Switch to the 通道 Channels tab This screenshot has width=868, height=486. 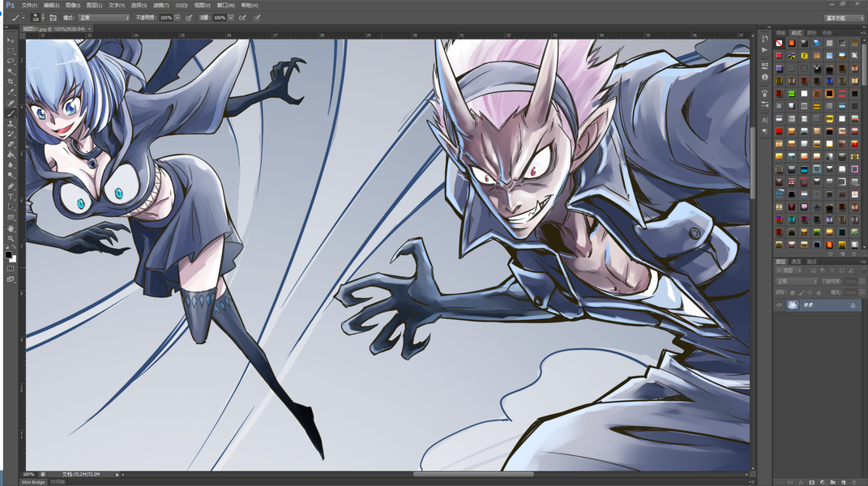pos(796,262)
